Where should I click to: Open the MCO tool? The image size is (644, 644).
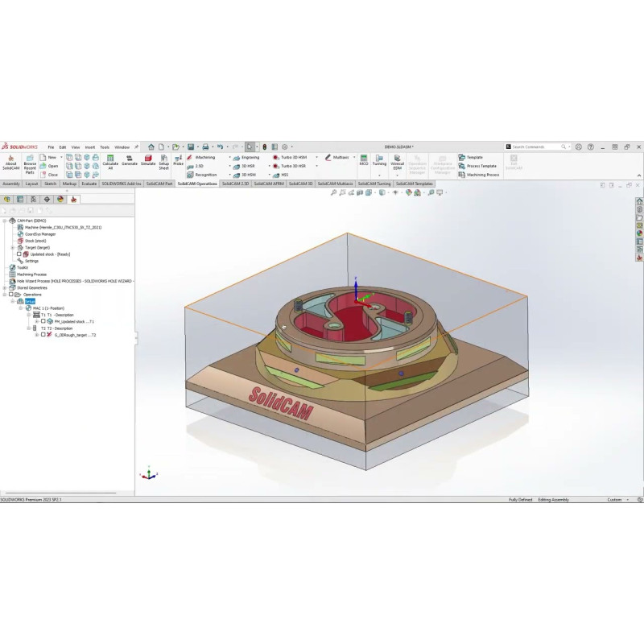tap(364, 160)
